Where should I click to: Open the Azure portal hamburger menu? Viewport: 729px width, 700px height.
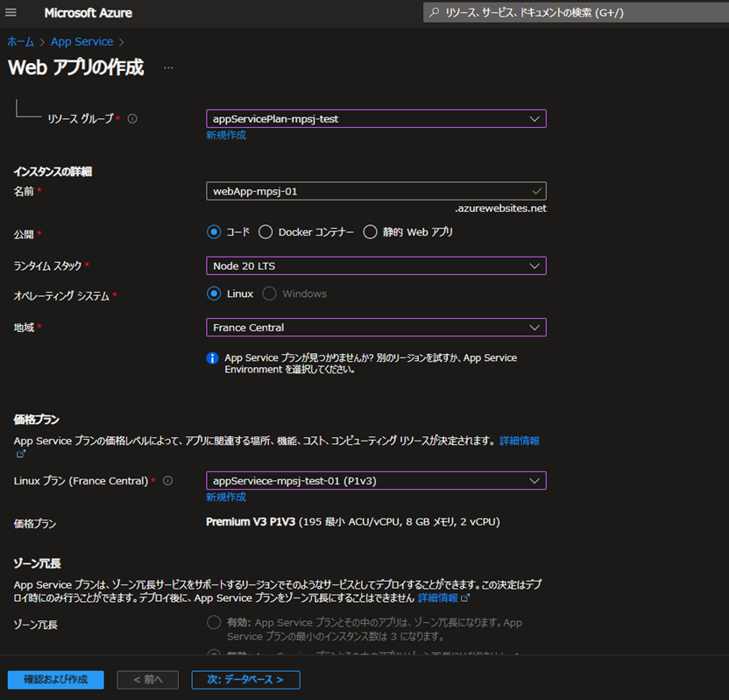(11, 12)
